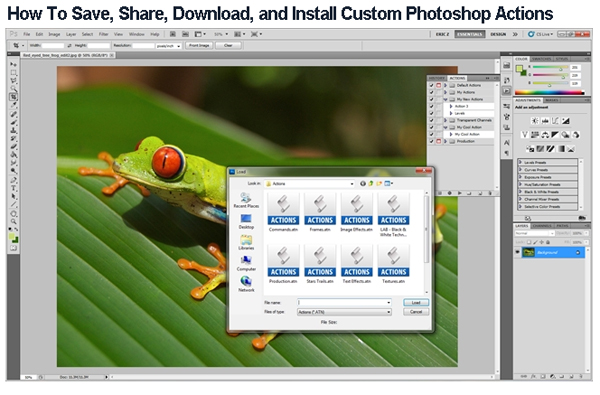Open Libraries in Load dialog sidebar
This screenshot has width=600, height=395.
(246, 243)
